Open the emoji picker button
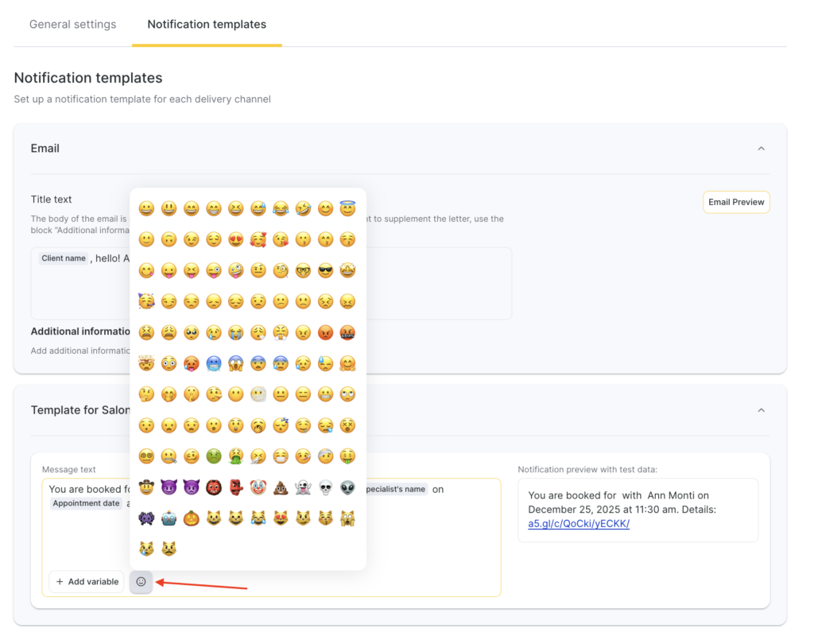Viewport: 814px width, 644px height. point(141,582)
